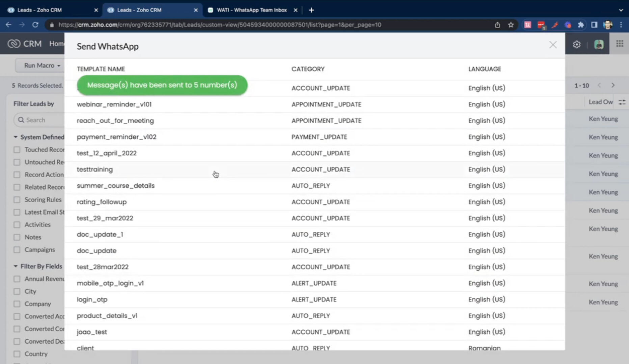Check the Scoring Rules filter
629x364 pixels.
[17, 200]
